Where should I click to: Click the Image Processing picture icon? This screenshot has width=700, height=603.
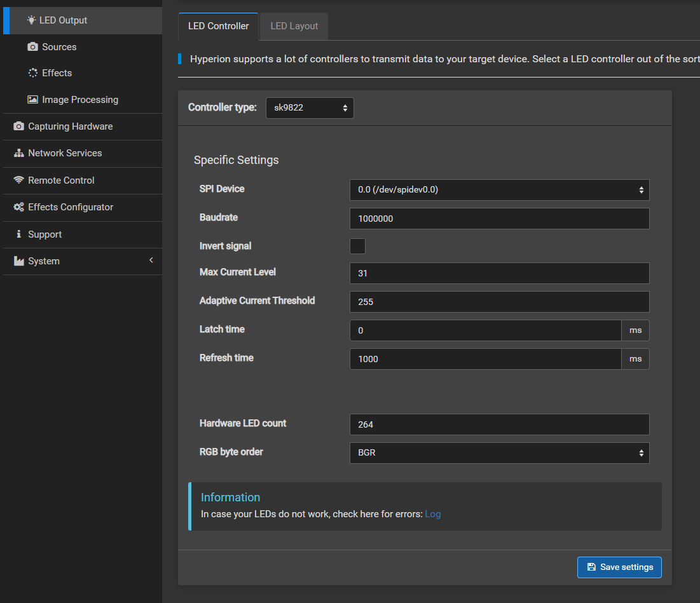32,100
